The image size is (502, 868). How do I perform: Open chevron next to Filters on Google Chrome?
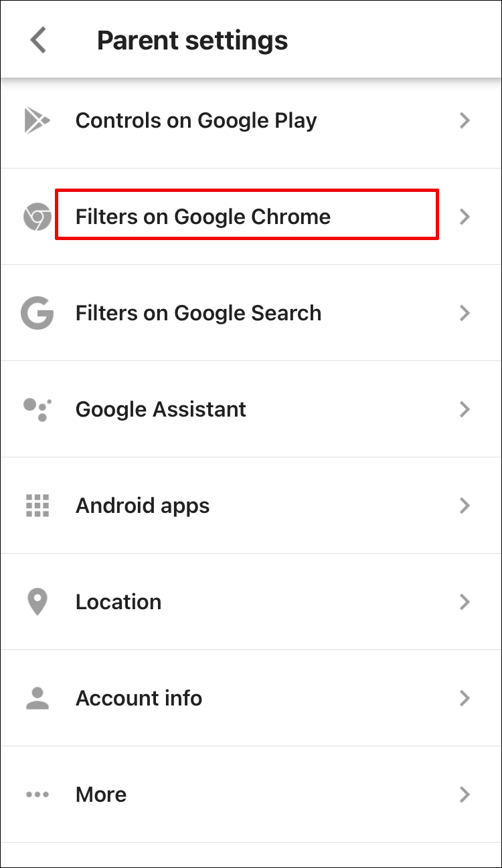tap(465, 217)
